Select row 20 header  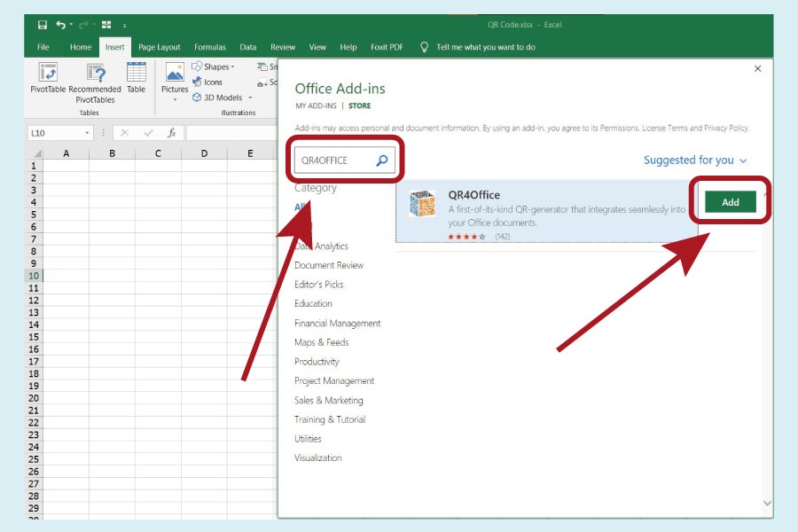[x=34, y=398]
